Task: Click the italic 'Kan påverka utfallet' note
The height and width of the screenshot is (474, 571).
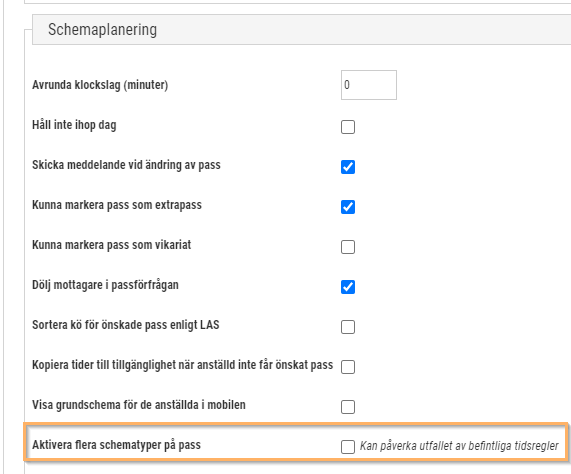Action: pyautogui.click(x=459, y=446)
